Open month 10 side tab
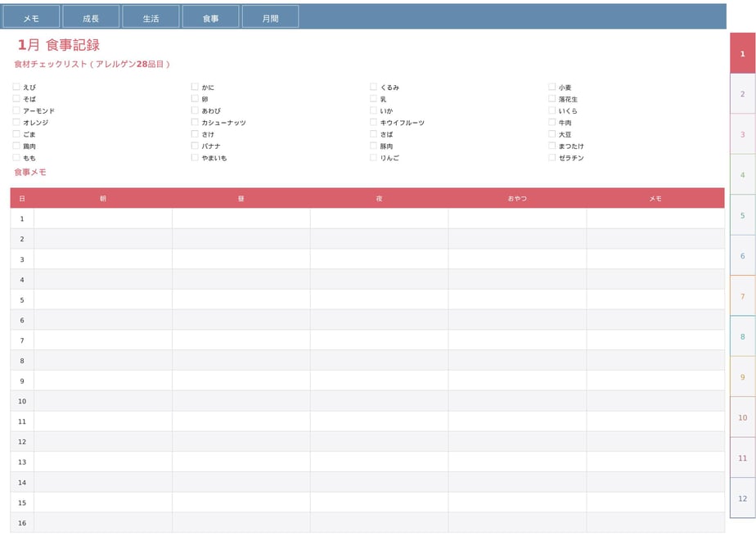This screenshot has width=756, height=540. click(x=743, y=417)
